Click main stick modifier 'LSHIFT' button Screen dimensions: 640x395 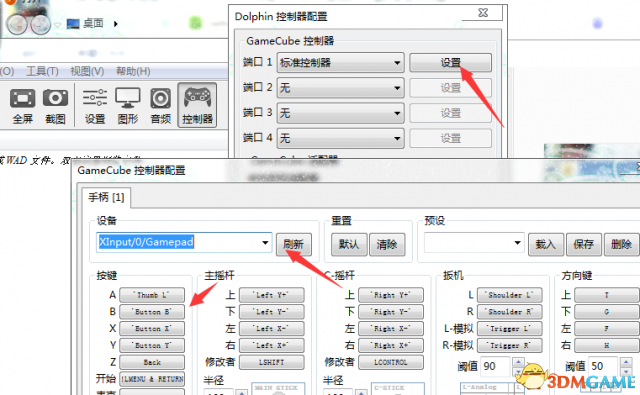click(271, 362)
